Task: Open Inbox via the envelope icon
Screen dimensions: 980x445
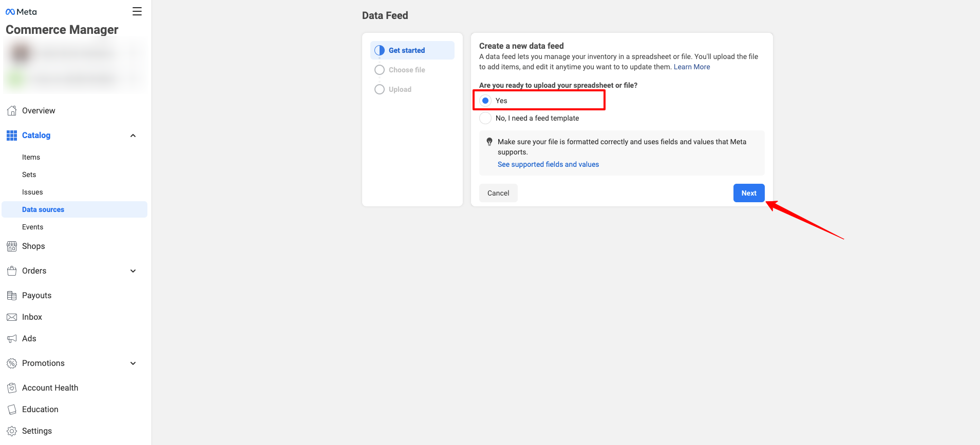Action: tap(12, 317)
